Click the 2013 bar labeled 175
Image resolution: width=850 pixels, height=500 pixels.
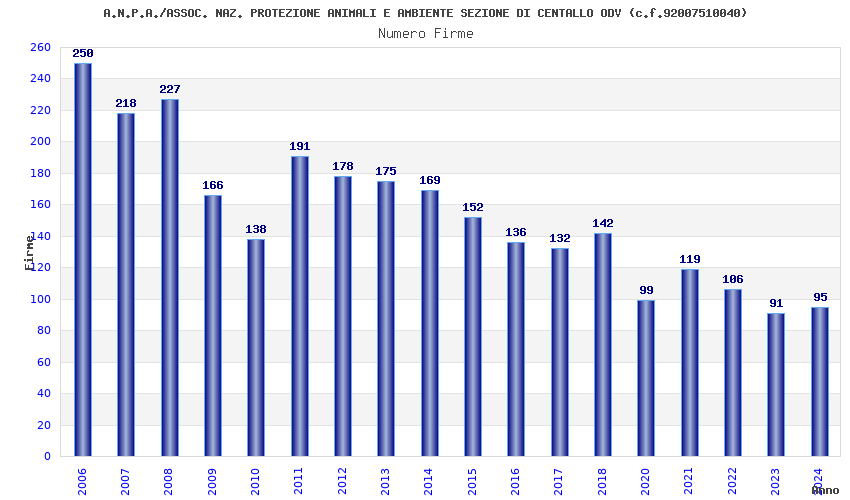click(x=386, y=319)
